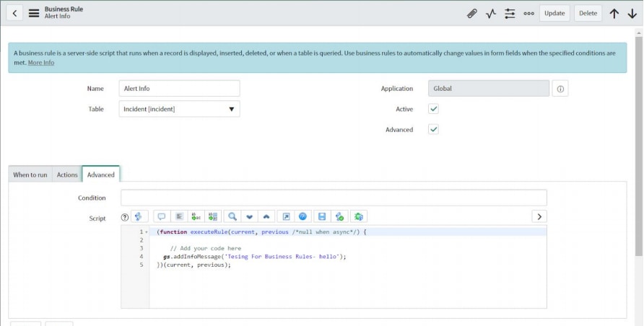Open editor help blue question icon

pos(303,216)
